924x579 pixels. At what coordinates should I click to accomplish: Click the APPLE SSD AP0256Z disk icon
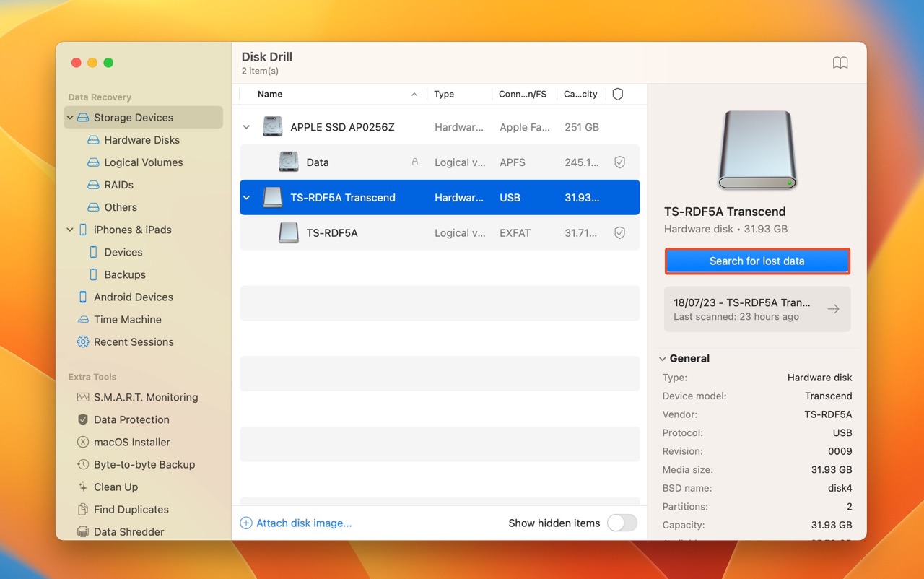(x=273, y=127)
